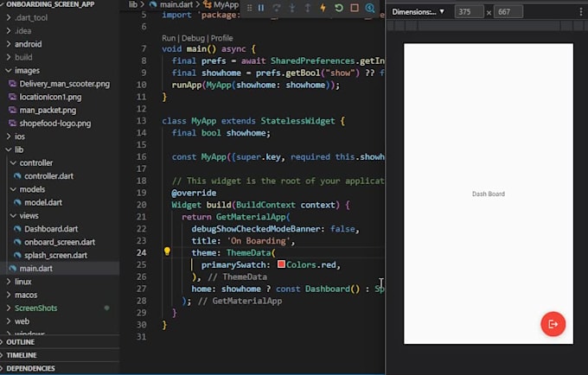Trigger Flutter Hot Reload lightning icon
Image resolution: width=588 pixels, height=375 pixels.
[x=323, y=8]
